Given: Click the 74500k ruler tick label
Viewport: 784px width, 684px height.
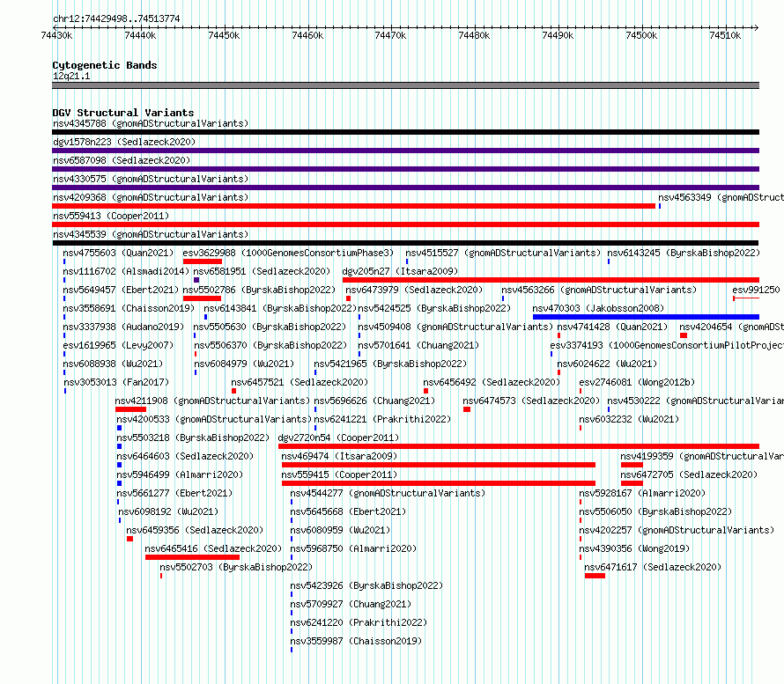Looking at the screenshot, I should click(641, 35).
